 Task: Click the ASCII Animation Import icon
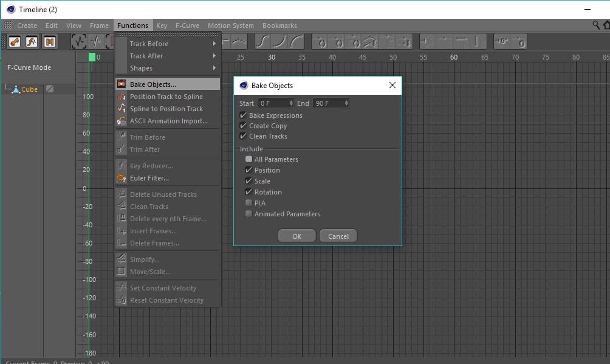pyautogui.click(x=122, y=121)
